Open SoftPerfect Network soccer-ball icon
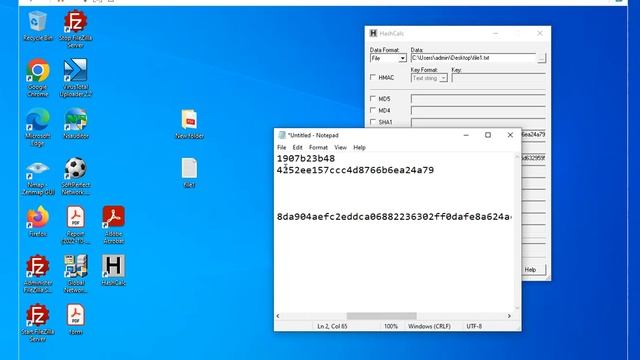The height and width of the screenshot is (360, 640). point(76,176)
